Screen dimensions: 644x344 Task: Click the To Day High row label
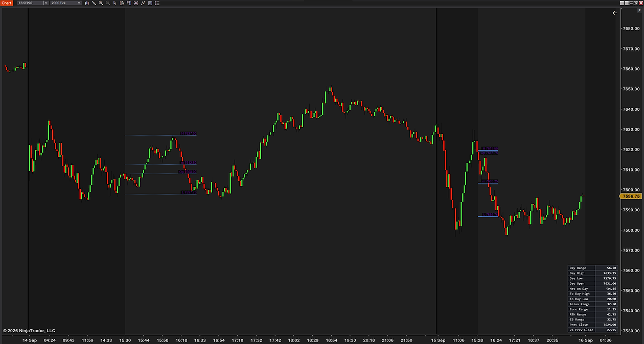click(x=579, y=294)
